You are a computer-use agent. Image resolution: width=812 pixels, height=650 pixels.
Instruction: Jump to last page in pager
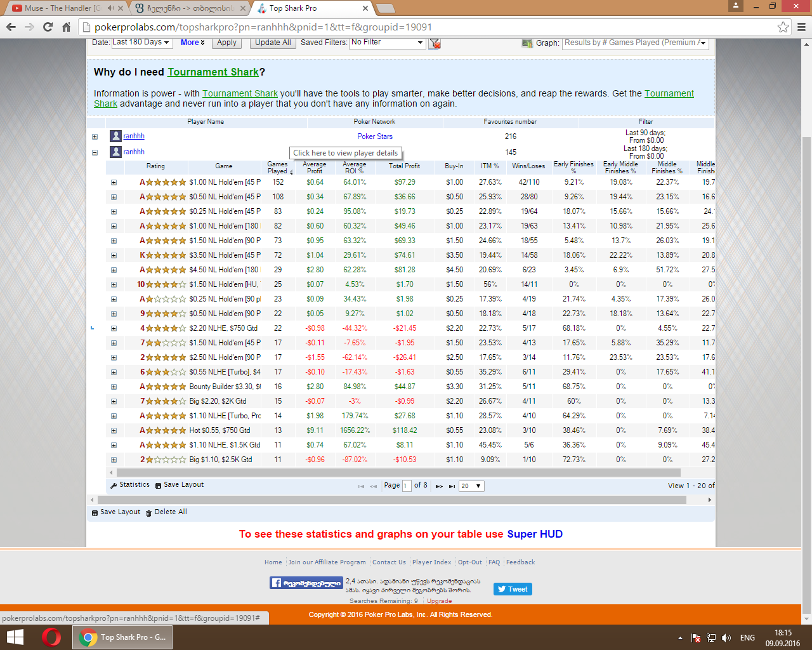(x=452, y=486)
